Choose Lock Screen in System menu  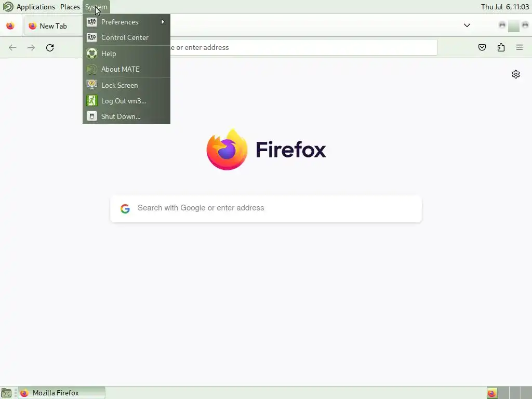pos(126,85)
